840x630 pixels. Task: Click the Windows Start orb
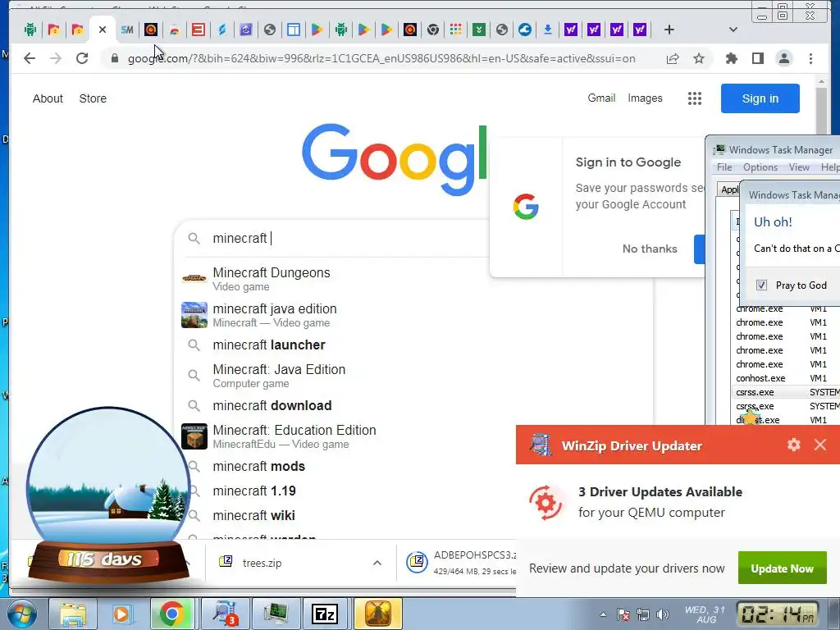(22, 614)
